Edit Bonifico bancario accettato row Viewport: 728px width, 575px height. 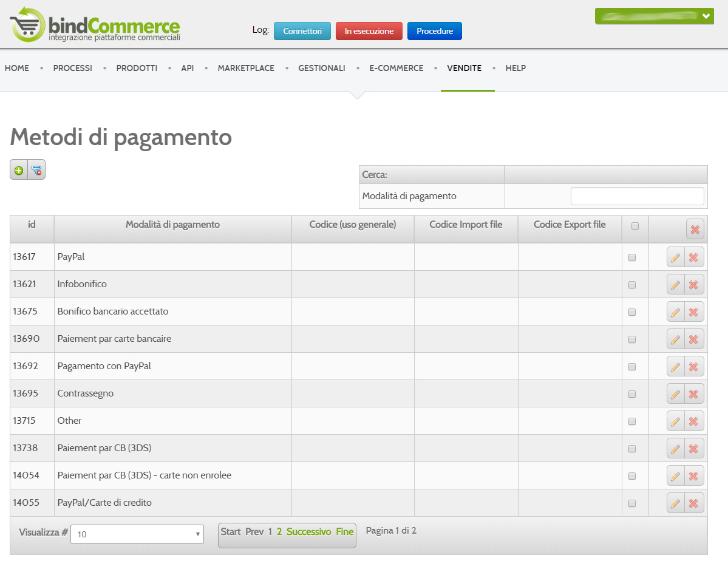pyautogui.click(x=676, y=312)
